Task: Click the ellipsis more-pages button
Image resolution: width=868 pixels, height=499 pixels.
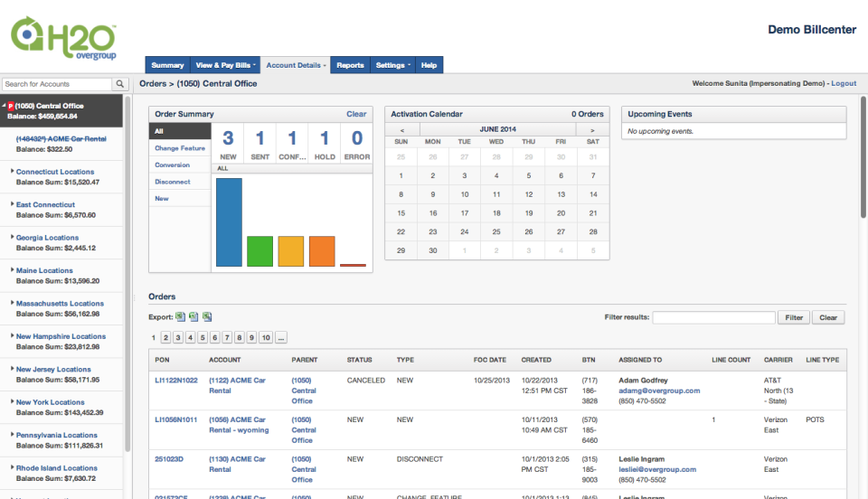Action: 281,337
